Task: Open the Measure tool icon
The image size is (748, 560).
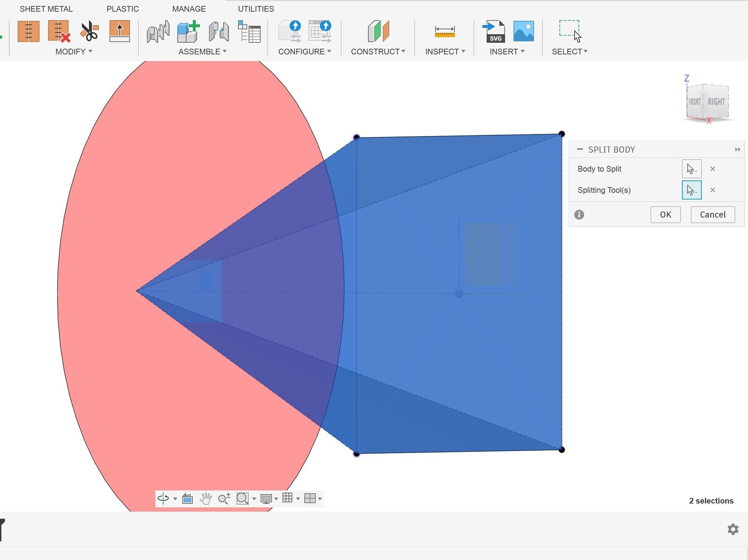Action: coord(445,31)
